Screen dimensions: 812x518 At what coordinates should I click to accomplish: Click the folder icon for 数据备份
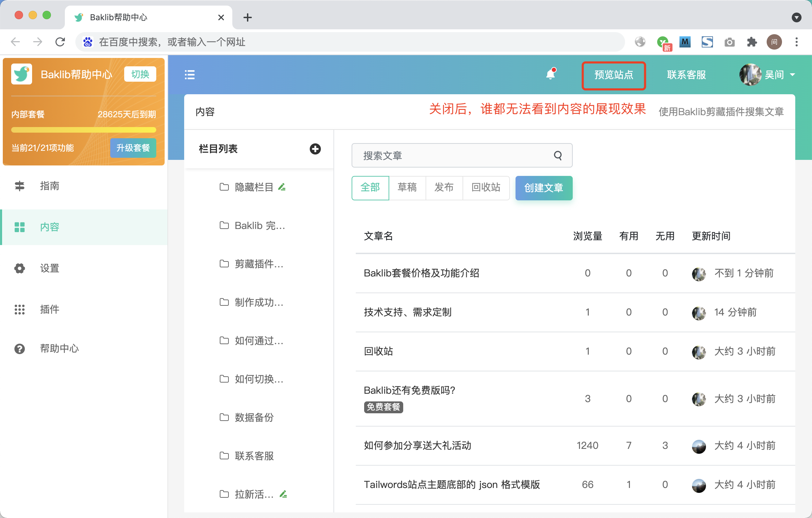click(x=224, y=417)
